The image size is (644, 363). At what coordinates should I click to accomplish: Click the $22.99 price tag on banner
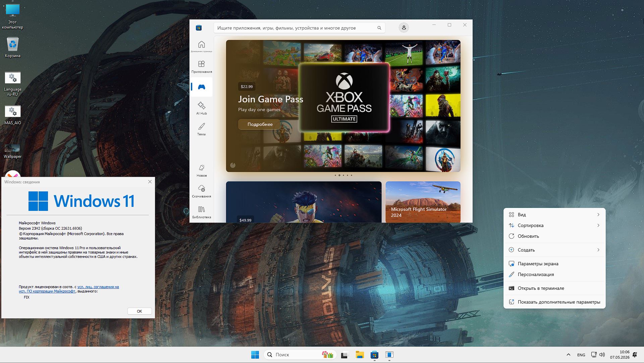pyautogui.click(x=247, y=87)
